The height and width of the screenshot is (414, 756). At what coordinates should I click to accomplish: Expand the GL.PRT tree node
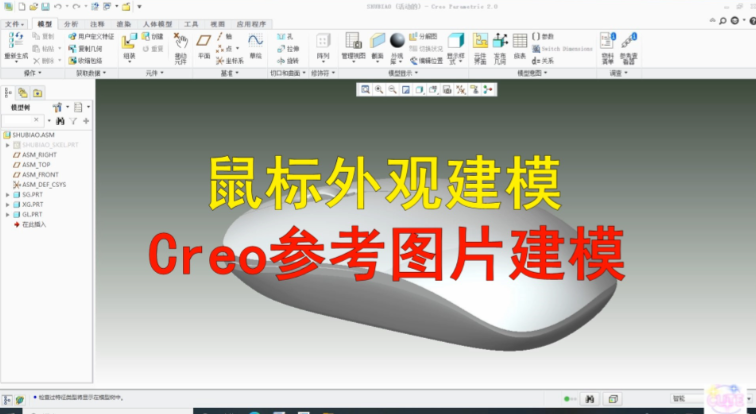pos(8,214)
